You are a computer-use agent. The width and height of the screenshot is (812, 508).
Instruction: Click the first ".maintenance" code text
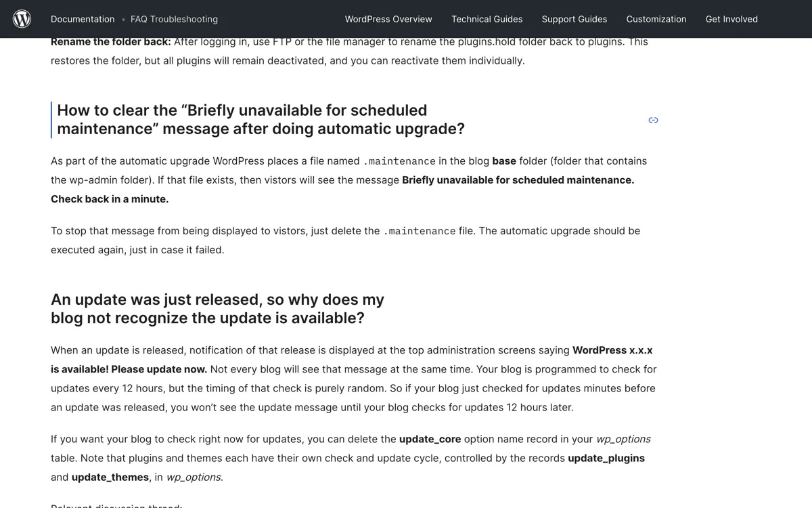pos(399,161)
